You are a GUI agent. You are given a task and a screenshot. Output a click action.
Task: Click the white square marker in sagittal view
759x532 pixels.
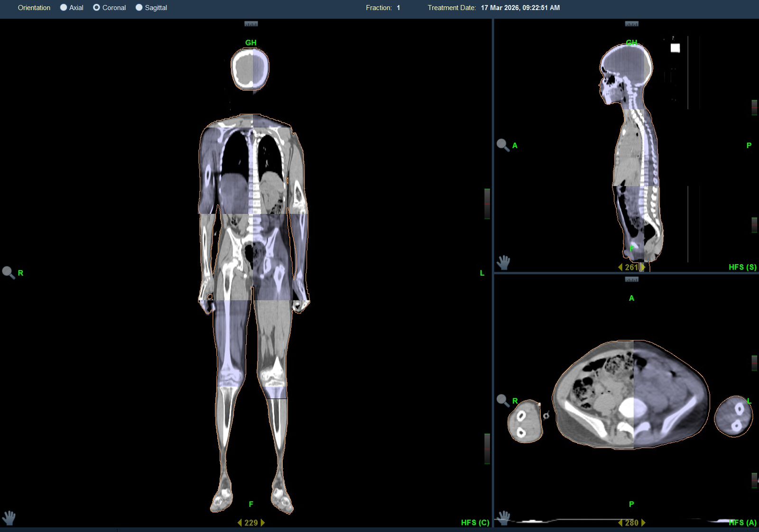click(675, 48)
